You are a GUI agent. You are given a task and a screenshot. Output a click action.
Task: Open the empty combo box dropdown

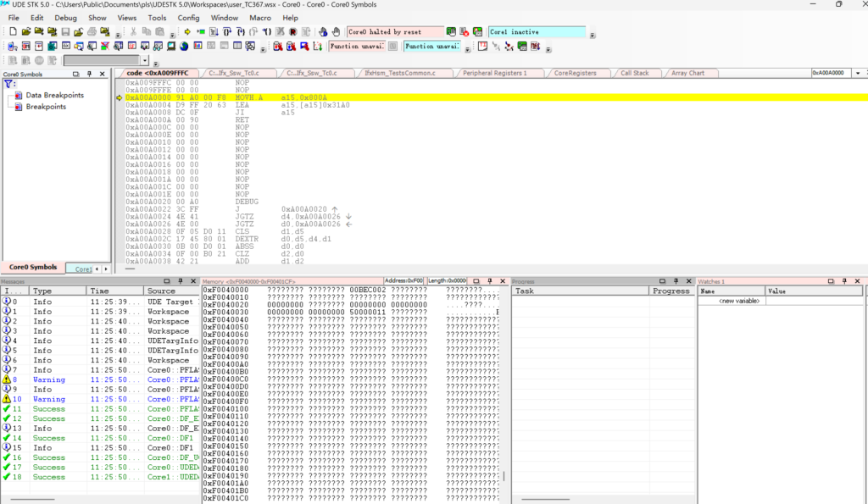[x=145, y=61]
